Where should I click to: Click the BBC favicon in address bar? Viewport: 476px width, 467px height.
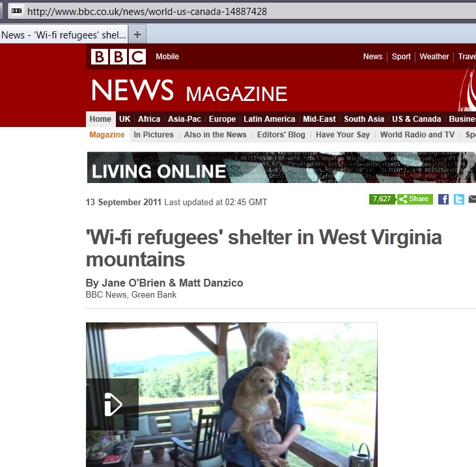[16, 11]
